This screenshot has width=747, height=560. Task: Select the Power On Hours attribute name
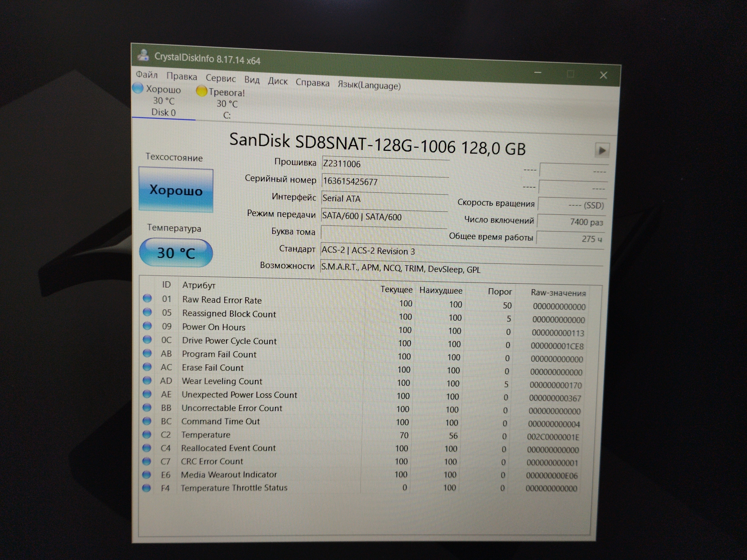pos(214,327)
